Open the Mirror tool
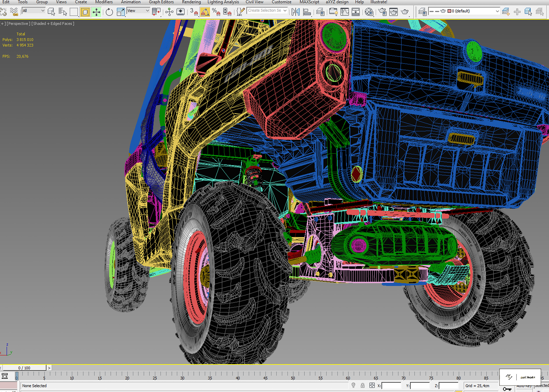The width and height of the screenshot is (549, 392). tap(295, 12)
